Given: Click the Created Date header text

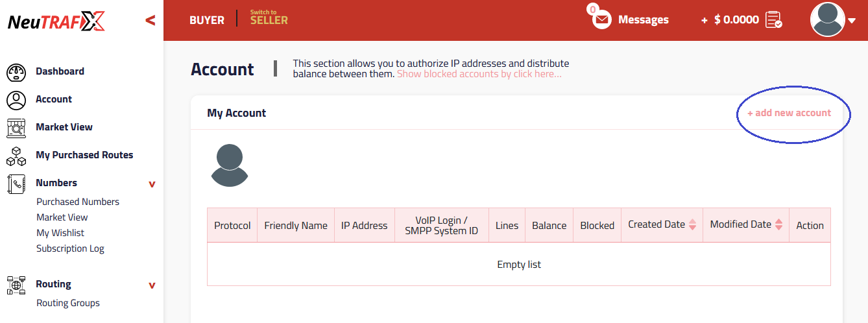Looking at the screenshot, I should [x=657, y=224].
